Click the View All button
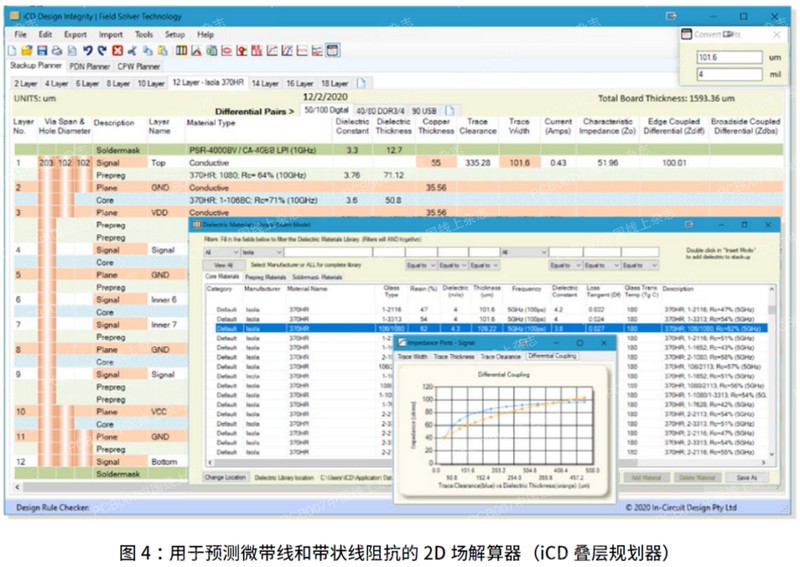Image resolution: width=800 pixels, height=567 pixels. tap(223, 265)
